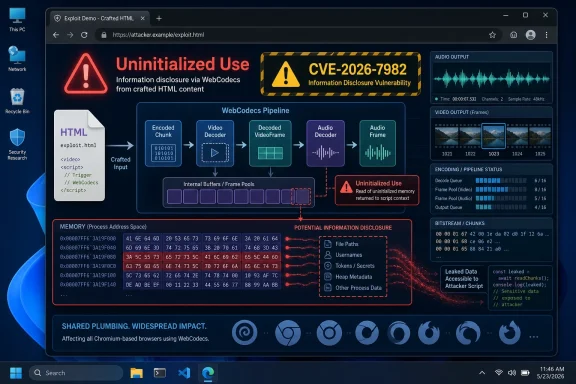Click memory address 0x00007FF6'3A19F080 row
The image size is (576, 384).
170,257
